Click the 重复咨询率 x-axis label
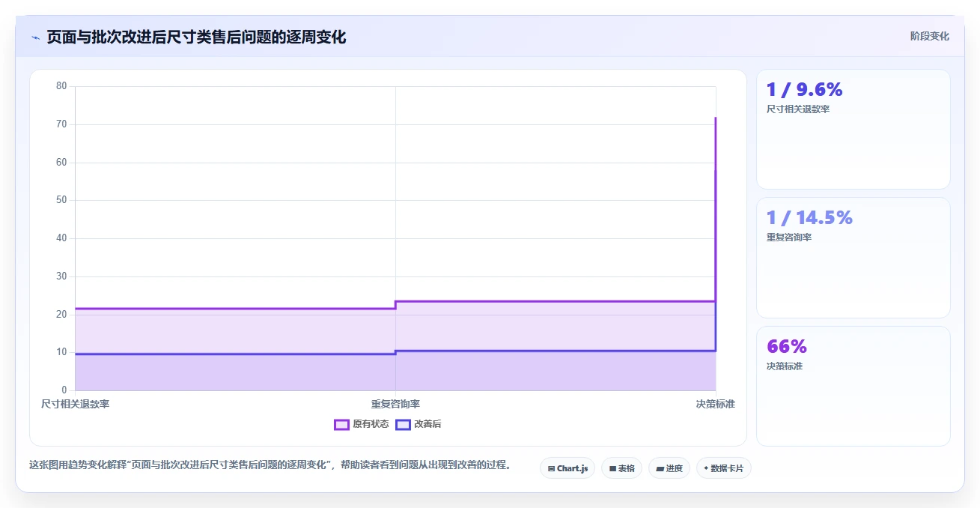The height and width of the screenshot is (508, 980). (x=395, y=404)
